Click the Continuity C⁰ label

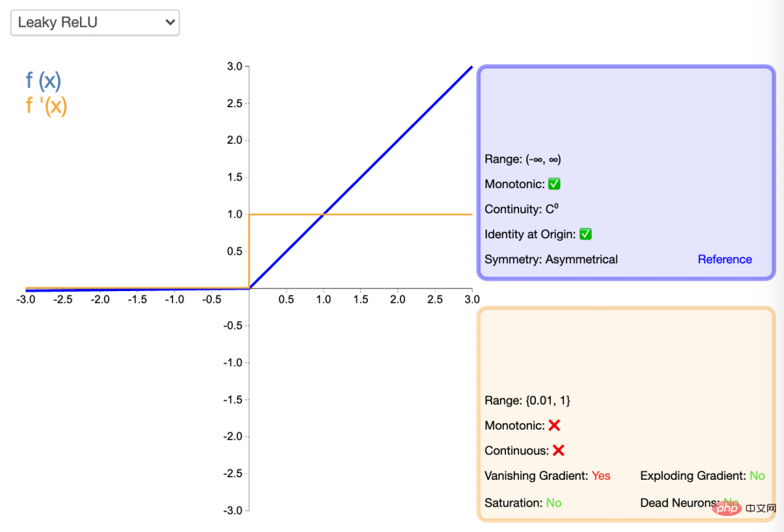click(x=521, y=208)
